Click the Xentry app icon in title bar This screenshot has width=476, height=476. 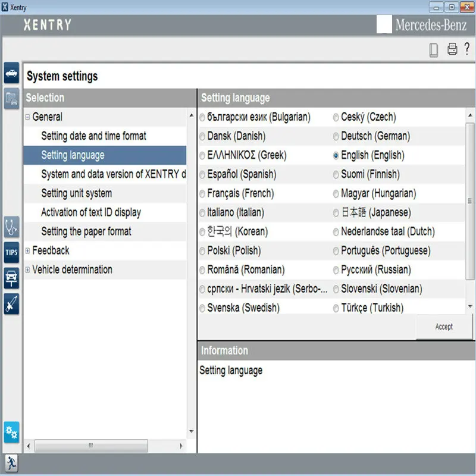coord(5,7)
